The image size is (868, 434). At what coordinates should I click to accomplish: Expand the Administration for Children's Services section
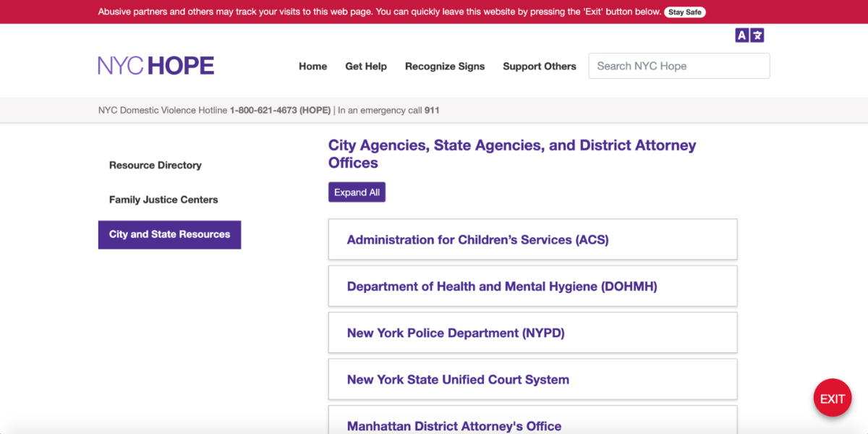[532, 239]
